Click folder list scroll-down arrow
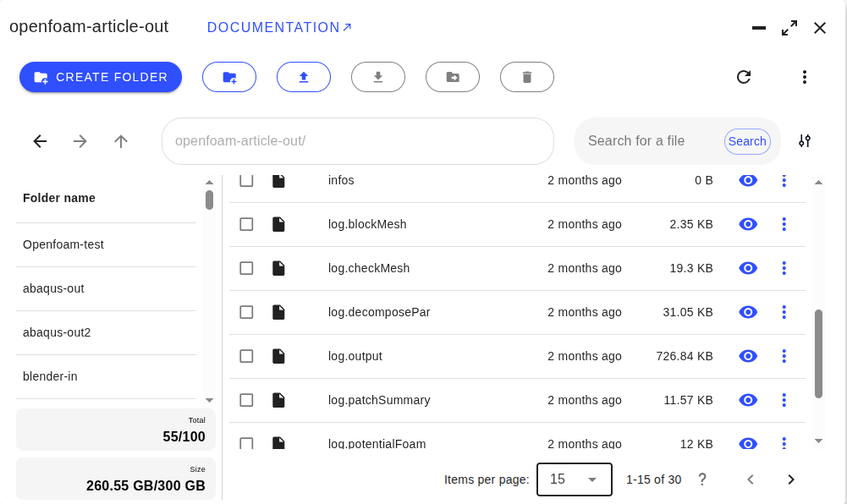Image resolution: width=847 pixels, height=504 pixels. [x=210, y=400]
